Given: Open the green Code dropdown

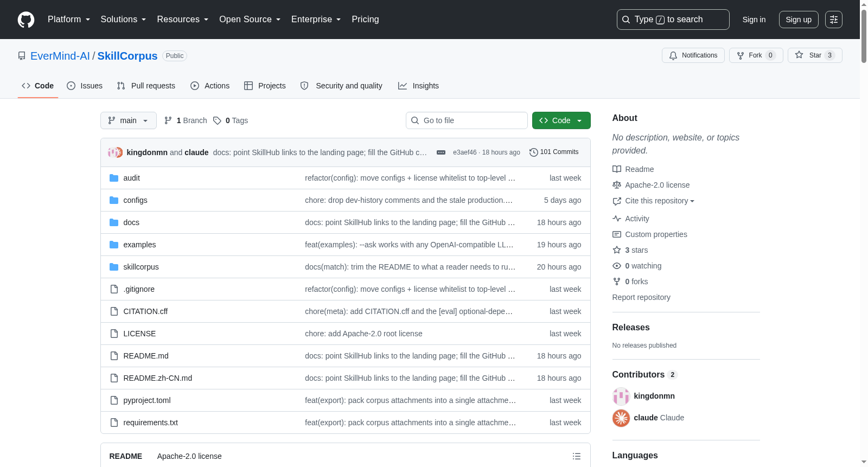Looking at the screenshot, I should pos(561,120).
